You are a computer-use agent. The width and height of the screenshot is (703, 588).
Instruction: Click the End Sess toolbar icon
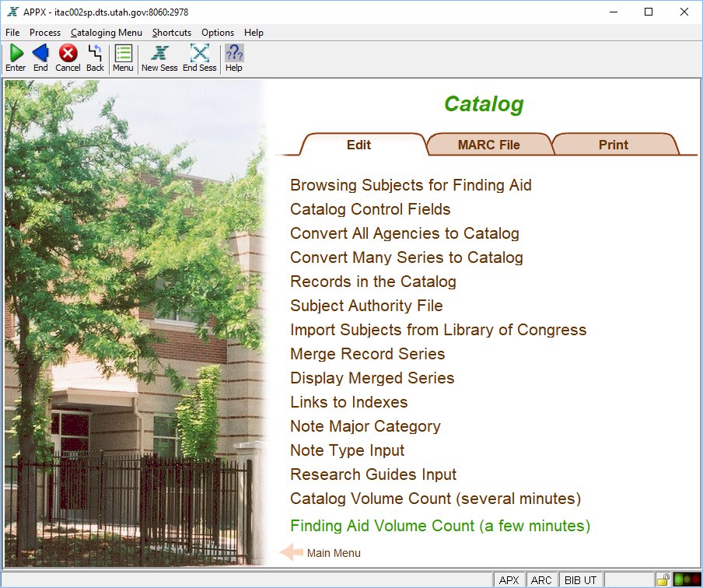coord(199,54)
